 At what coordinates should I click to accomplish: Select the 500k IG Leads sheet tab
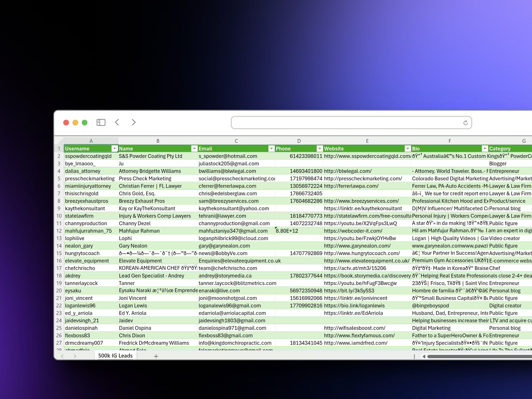click(x=115, y=356)
